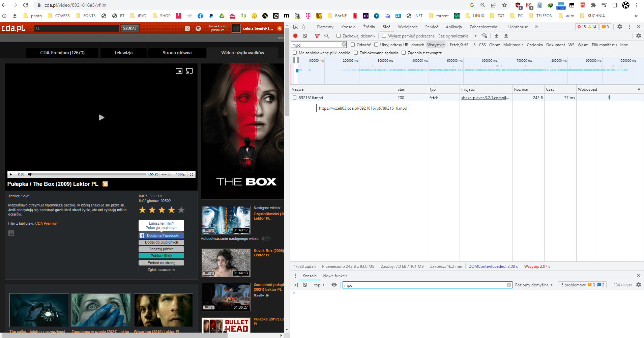
Task: Switch to the Źródła DevTools tab
Action: tap(369, 27)
